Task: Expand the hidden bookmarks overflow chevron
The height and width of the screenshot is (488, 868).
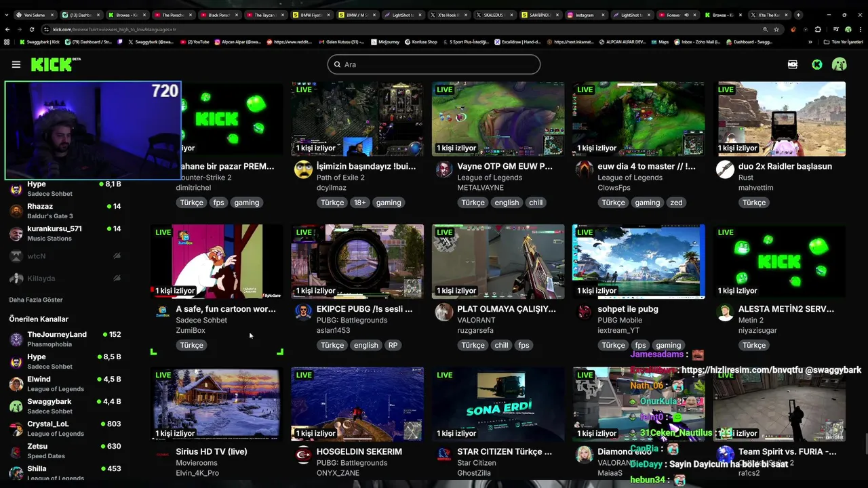Action: 810,42
